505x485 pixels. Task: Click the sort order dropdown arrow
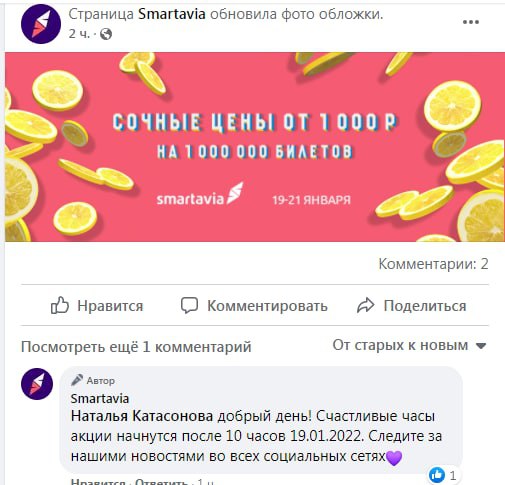coord(481,346)
